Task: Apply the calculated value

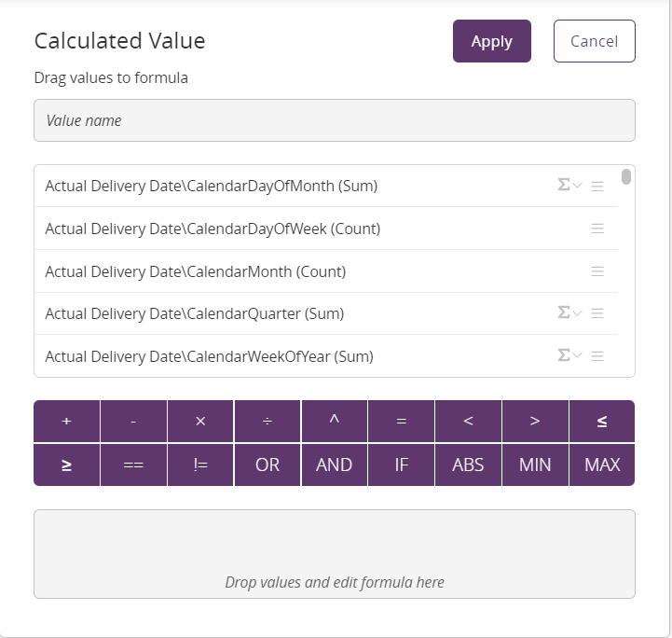Action: (491, 41)
